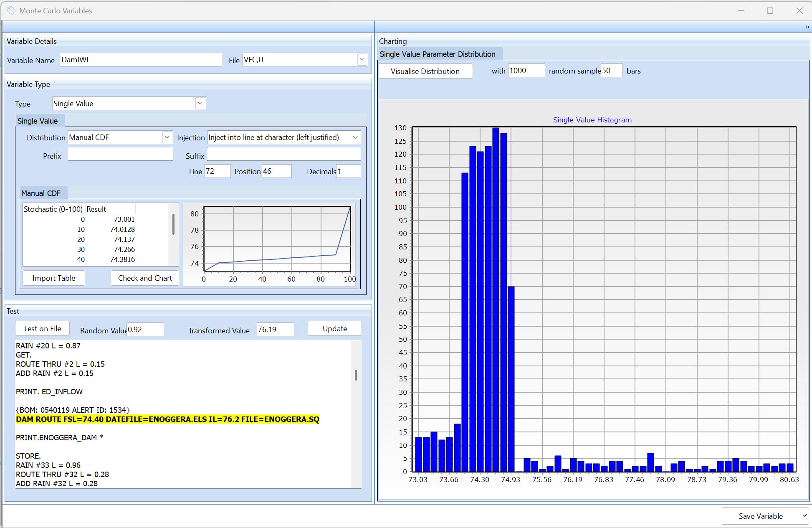The height and width of the screenshot is (528, 812).
Task: Click the Check and Chart button
Action: click(x=145, y=278)
